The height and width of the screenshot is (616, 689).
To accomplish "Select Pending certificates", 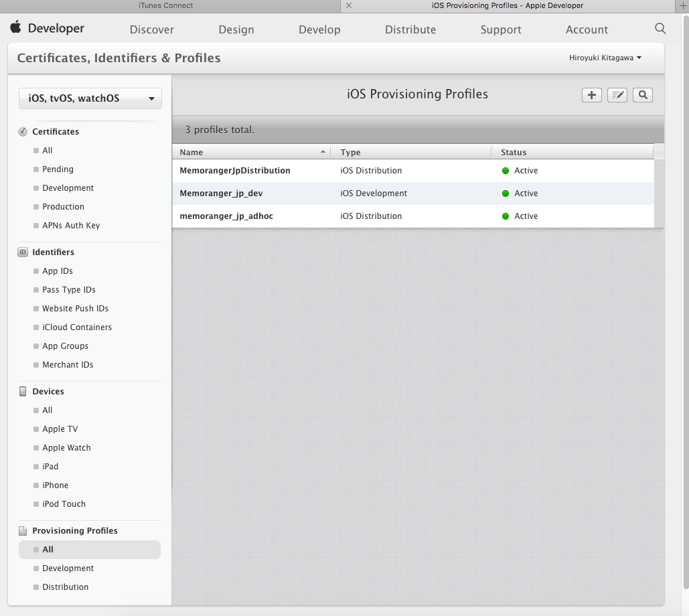I will tap(58, 169).
